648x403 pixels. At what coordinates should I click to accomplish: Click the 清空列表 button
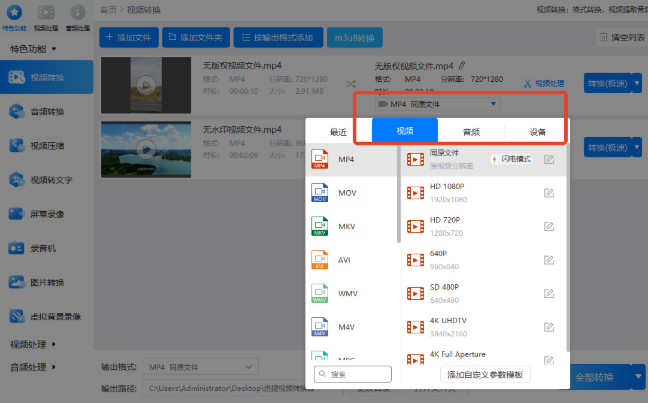click(x=622, y=37)
